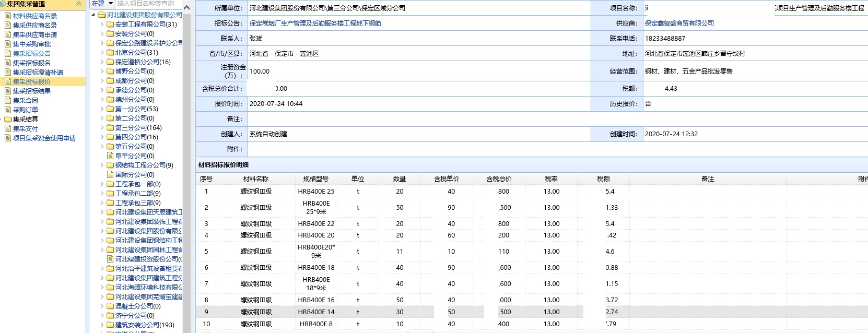Open the 招标公告 link for 保定卷烟厂
This screenshot has width=868, height=333.
(315, 23)
